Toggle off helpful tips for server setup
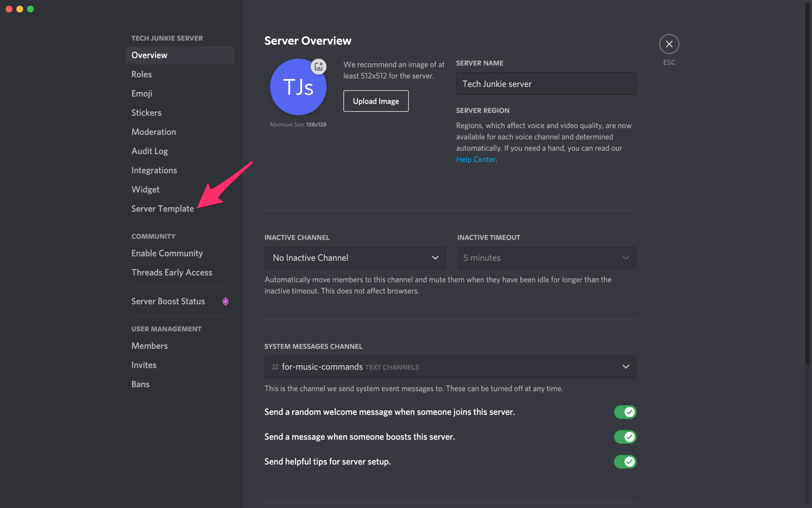This screenshot has width=812, height=508. 625,462
